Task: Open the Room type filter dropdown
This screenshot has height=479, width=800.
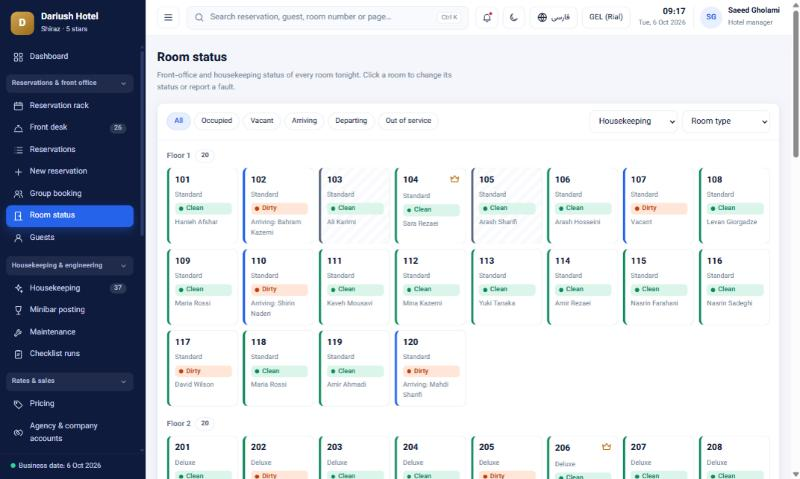Action: tap(726, 121)
